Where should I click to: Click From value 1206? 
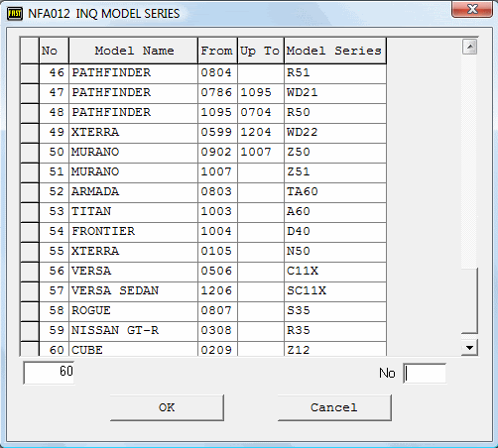click(216, 290)
